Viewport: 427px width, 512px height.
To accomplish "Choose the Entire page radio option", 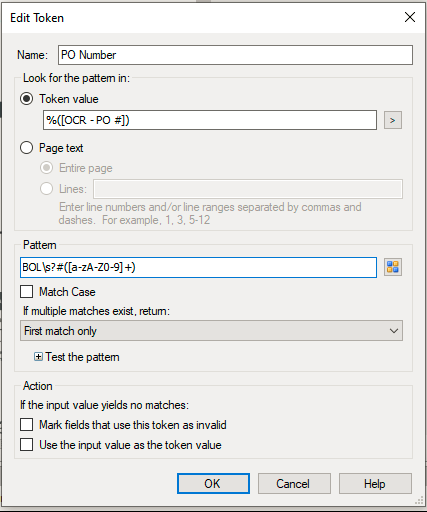I will coord(46,168).
